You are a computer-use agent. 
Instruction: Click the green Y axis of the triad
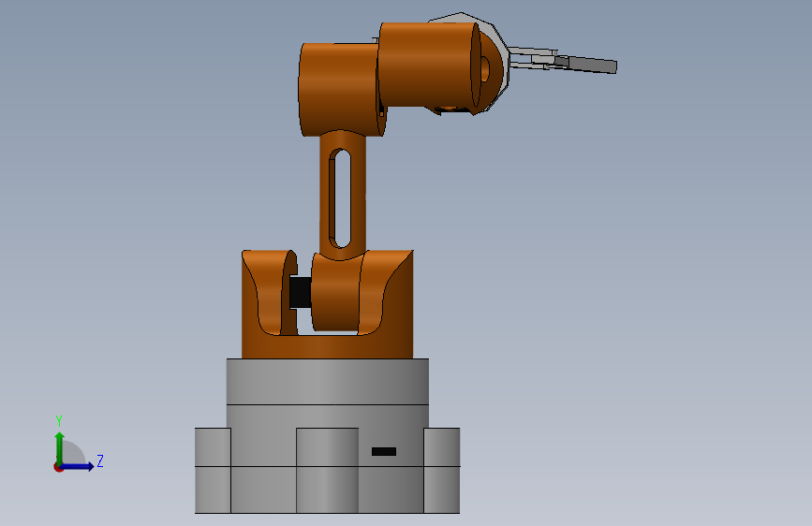[60, 446]
